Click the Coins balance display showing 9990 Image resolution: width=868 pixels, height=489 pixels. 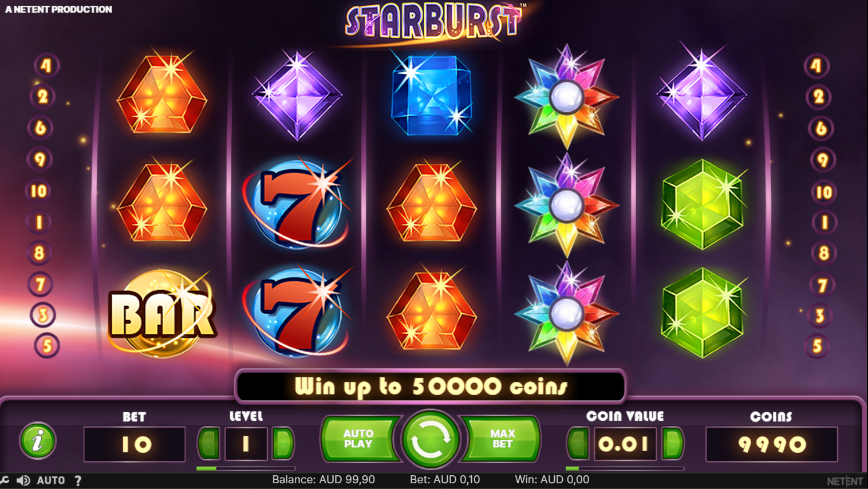click(x=772, y=444)
